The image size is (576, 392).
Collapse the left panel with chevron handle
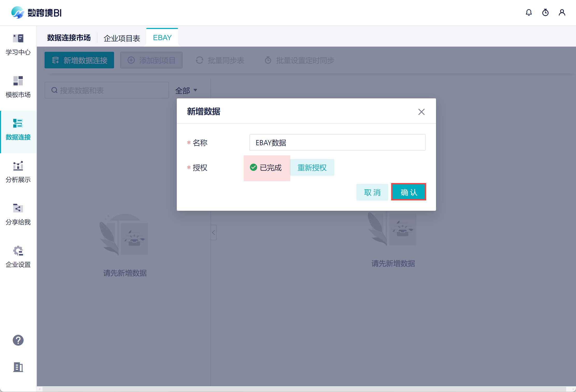point(214,233)
